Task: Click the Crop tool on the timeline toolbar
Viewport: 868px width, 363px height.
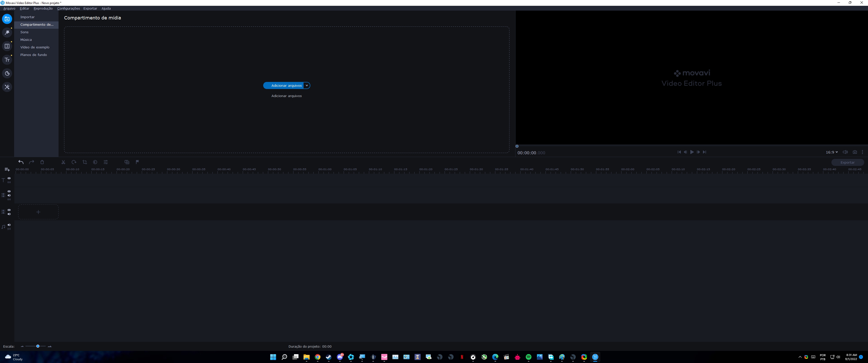Action: (85, 162)
